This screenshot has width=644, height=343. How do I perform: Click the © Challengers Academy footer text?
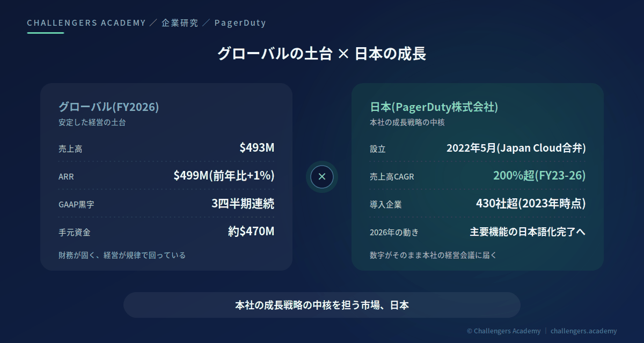[503, 331]
